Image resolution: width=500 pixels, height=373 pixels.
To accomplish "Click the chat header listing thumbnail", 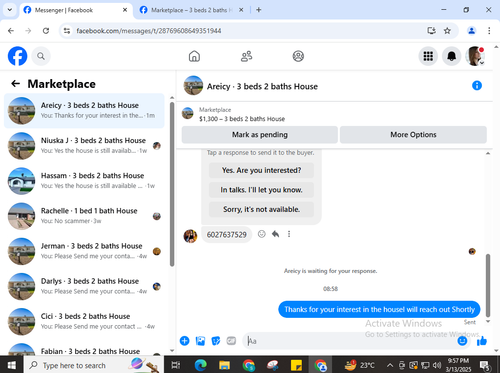I will click(x=193, y=86).
